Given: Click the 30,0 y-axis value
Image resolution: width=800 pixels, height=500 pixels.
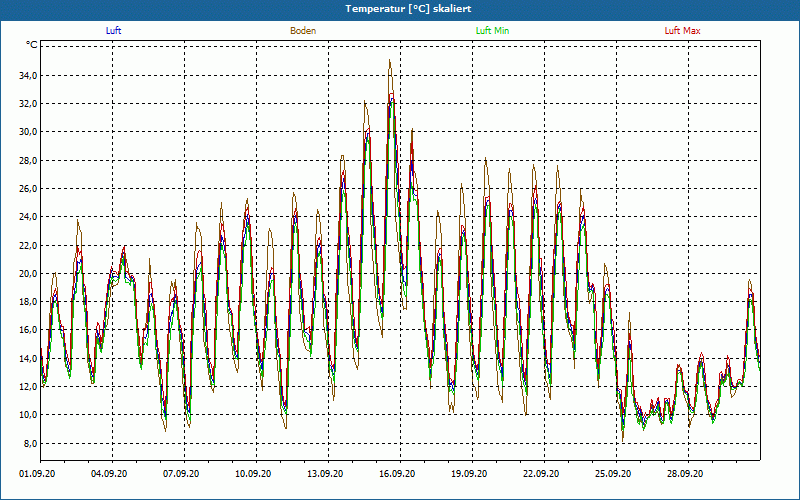Looking at the screenshot, I should coord(27,132).
